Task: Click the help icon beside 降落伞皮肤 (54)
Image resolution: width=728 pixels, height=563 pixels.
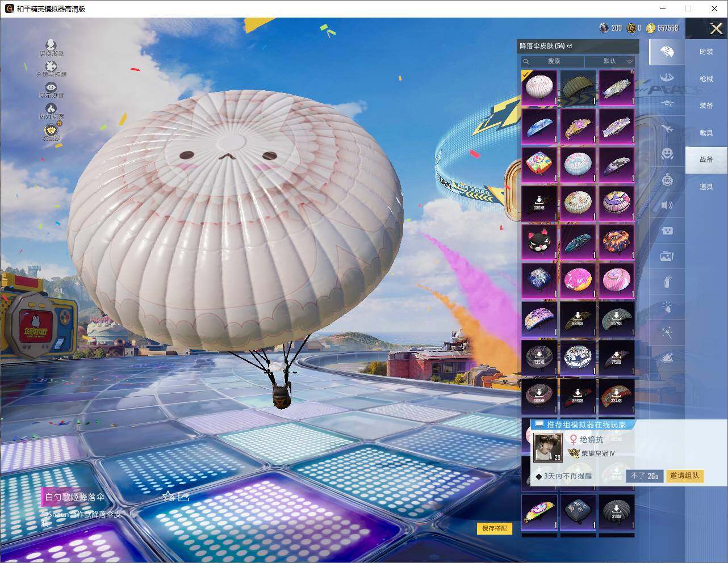Action: tap(570, 46)
